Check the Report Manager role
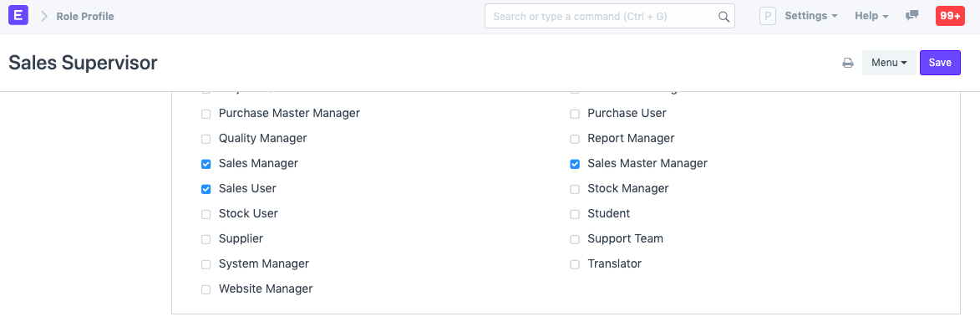 tap(574, 139)
